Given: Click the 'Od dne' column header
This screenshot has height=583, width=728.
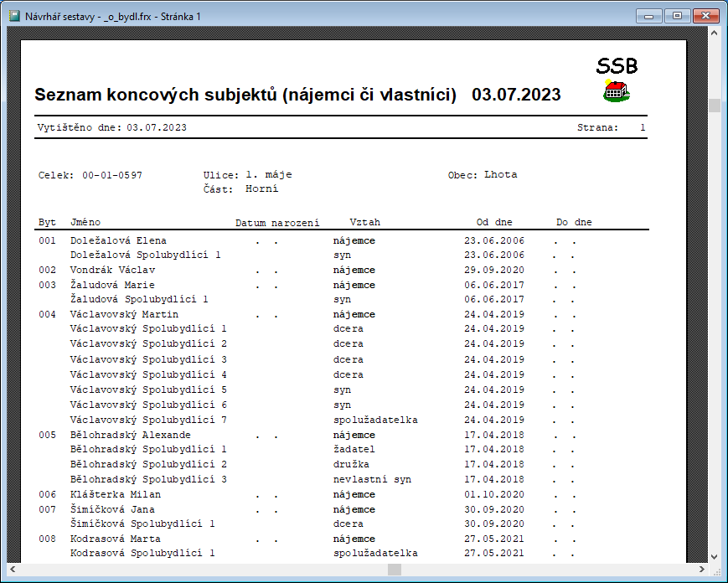Looking at the screenshot, I should pyautogui.click(x=494, y=223).
